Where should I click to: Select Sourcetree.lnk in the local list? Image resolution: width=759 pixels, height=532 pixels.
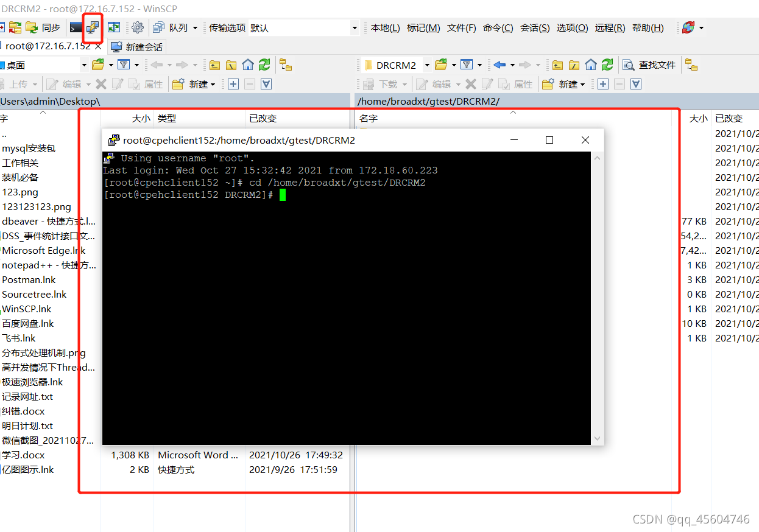point(34,294)
